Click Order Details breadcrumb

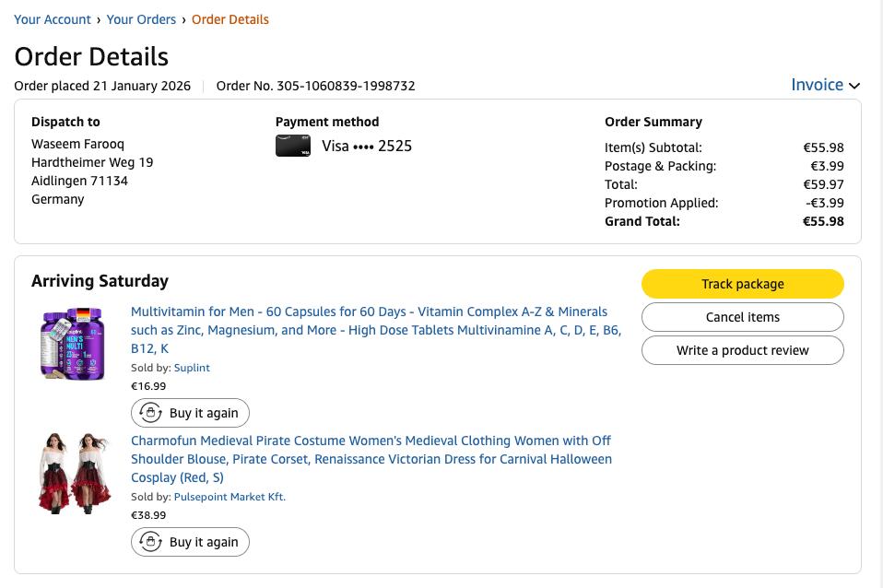pyautogui.click(x=230, y=19)
